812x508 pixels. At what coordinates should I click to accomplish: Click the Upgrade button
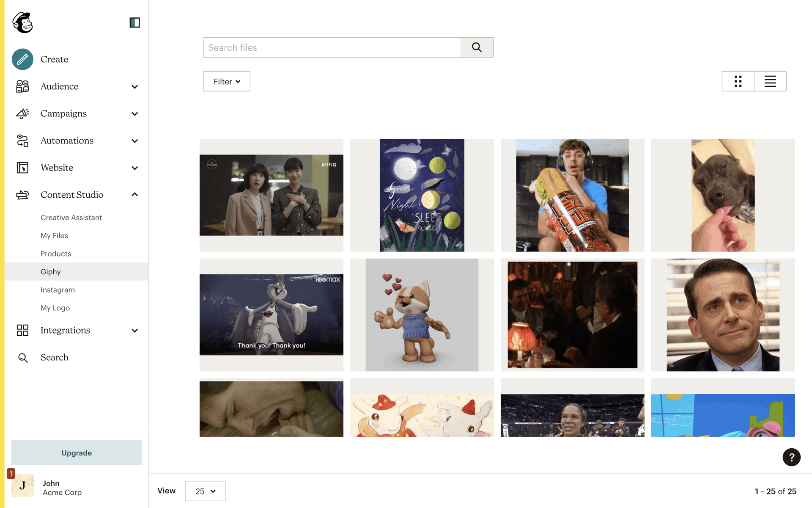point(77,453)
